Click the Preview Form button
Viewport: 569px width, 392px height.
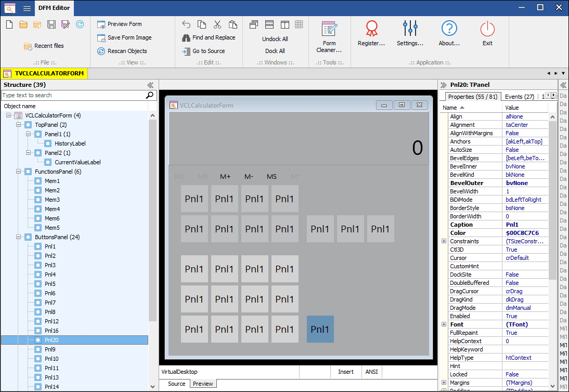click(120, 24)
